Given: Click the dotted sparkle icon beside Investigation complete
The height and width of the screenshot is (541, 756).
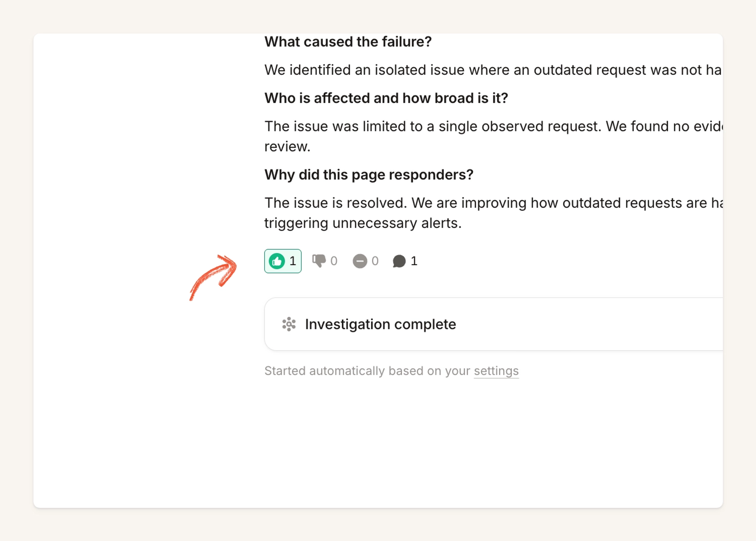Looking at the screenshot, I should point(289,324).
